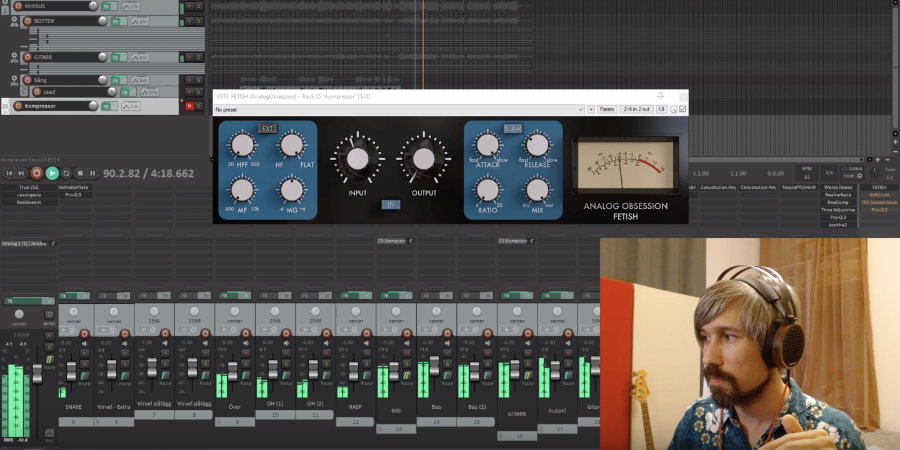Click the HF knob in FETISH
Image resolution: width=900 pixels, height=450 pixels.
tap(292, 145)
